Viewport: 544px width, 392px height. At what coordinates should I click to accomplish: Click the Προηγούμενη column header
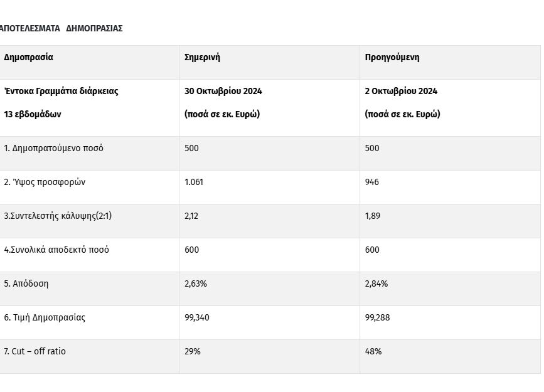click(x=392, y=57)
